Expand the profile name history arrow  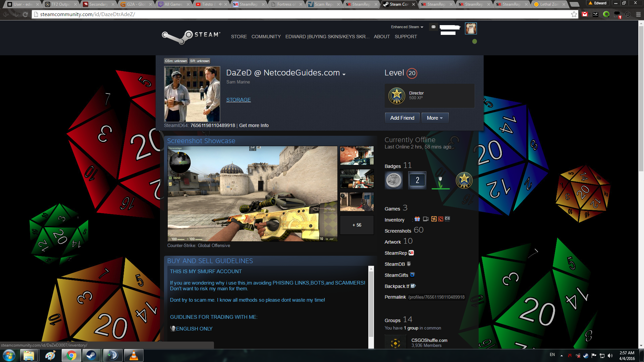[344, 74]
